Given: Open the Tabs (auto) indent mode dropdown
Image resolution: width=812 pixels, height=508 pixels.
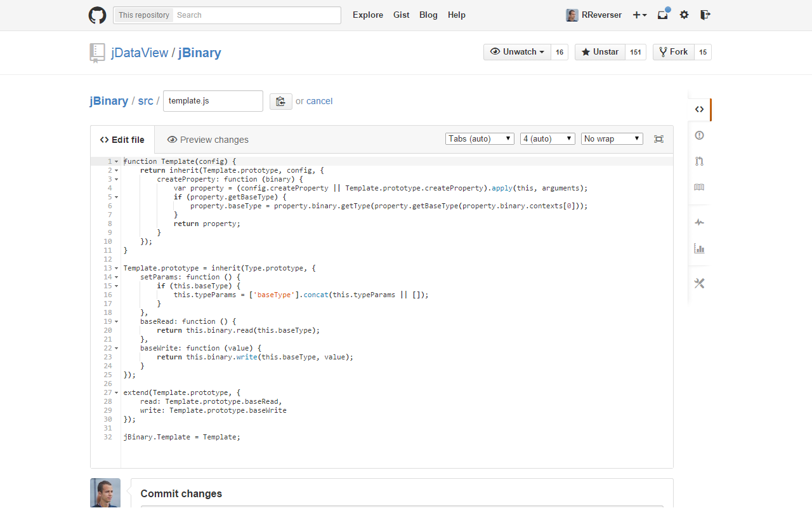Looking at the screenshot, I should pyautogui.click(x=480, y=138).
